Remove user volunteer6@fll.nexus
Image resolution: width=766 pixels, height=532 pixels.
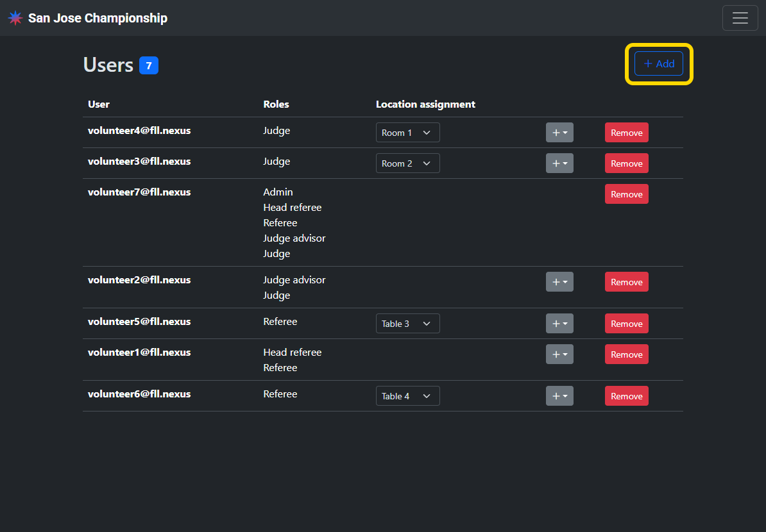click(x=626, y=396)
